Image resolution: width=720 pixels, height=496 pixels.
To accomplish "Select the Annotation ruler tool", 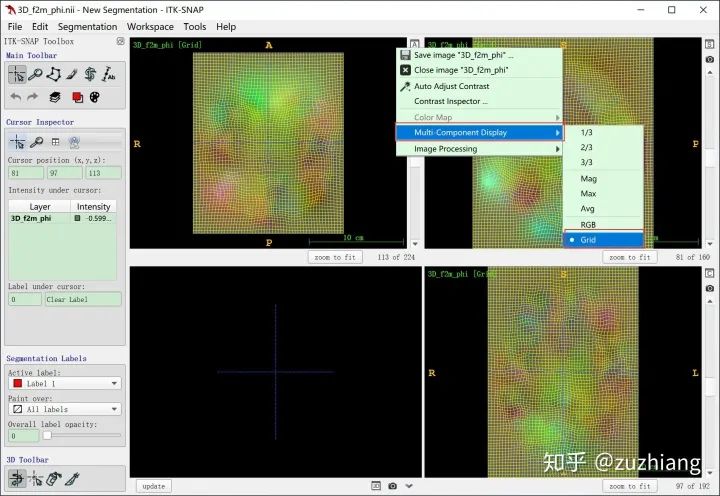I will pos(108,74).
